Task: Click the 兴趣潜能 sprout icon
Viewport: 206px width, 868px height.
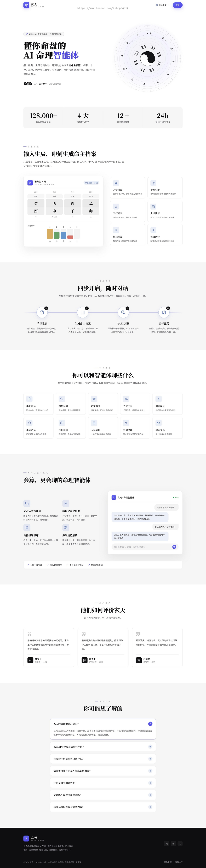Action: (126, 423)
